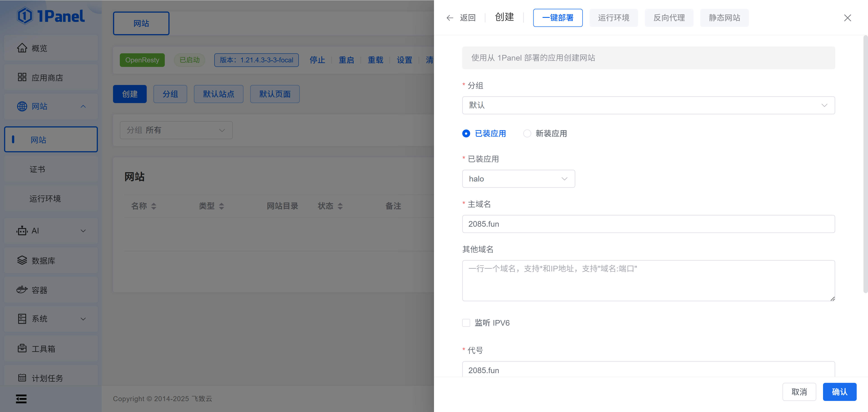The image size is (868, 412).
Task: Click the 计划任务 calendar icon
Action: (22, 378)
